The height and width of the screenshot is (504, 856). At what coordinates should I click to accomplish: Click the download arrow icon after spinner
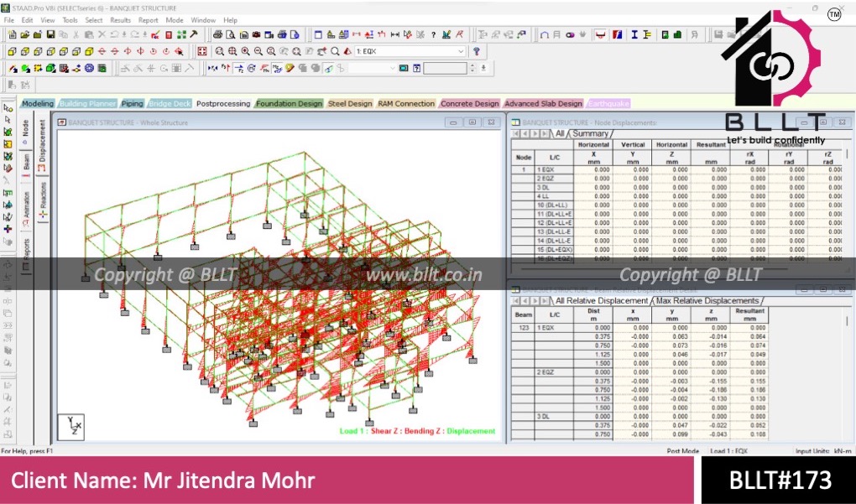[x=483, y=68]
